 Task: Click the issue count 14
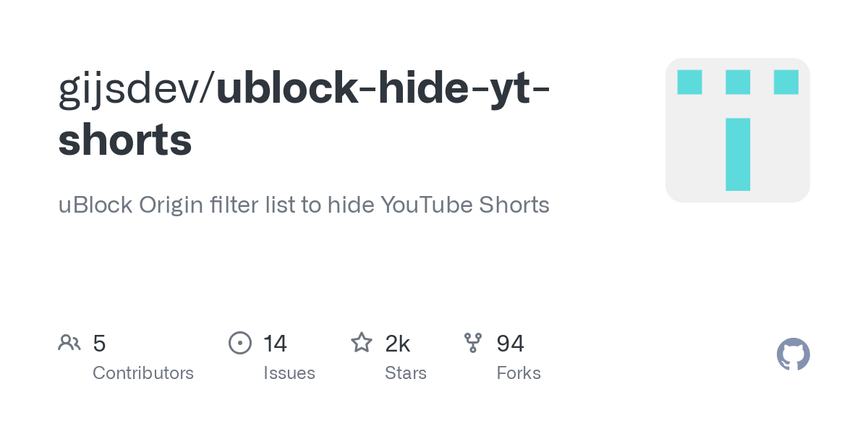[275, 344]
